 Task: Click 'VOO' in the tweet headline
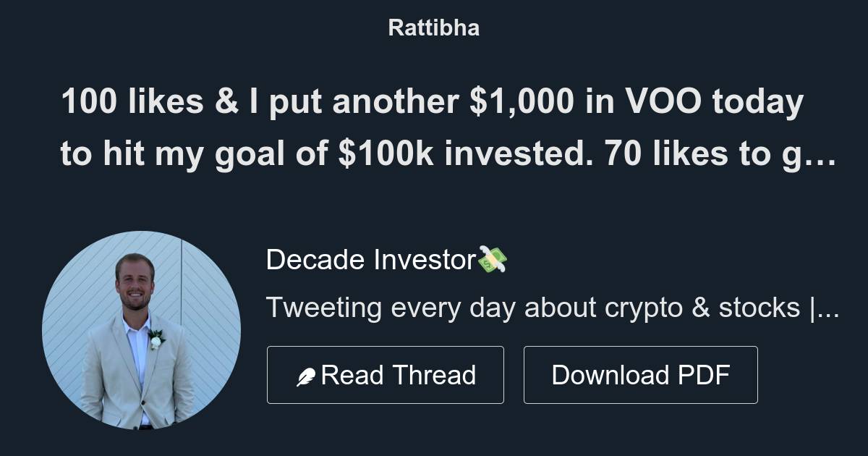pos(662,101)
